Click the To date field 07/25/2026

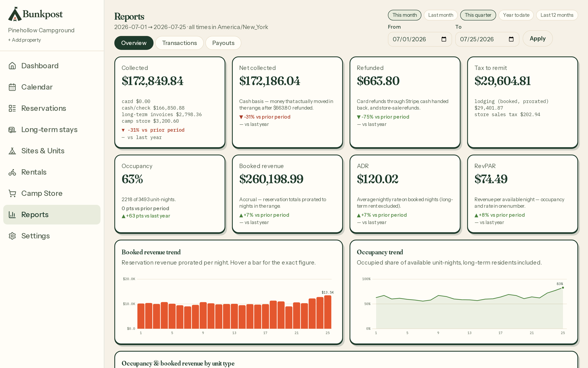(x=487, y=39)
